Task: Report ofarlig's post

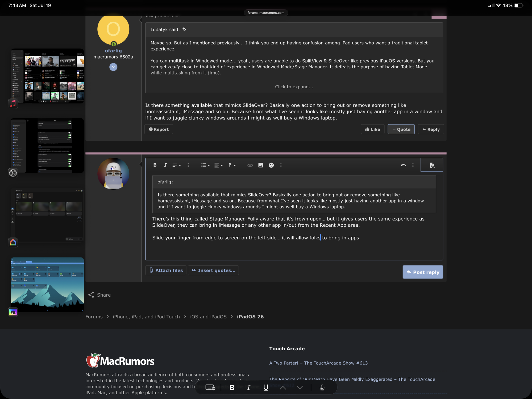Action: point(159,129)
